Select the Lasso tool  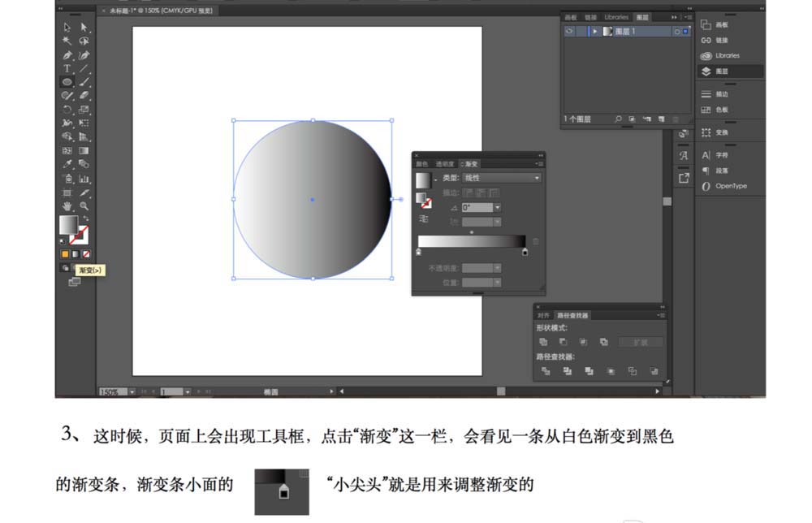click(x=84, y=41)
